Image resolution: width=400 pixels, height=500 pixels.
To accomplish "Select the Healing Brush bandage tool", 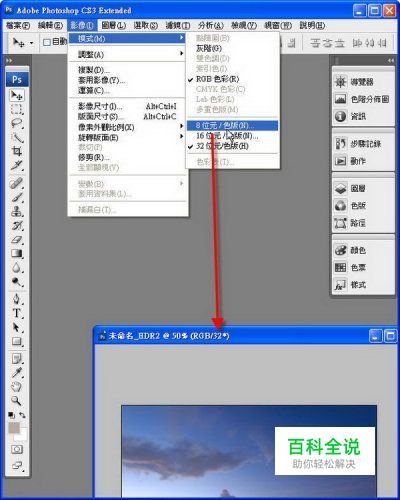I will (17, 183).
